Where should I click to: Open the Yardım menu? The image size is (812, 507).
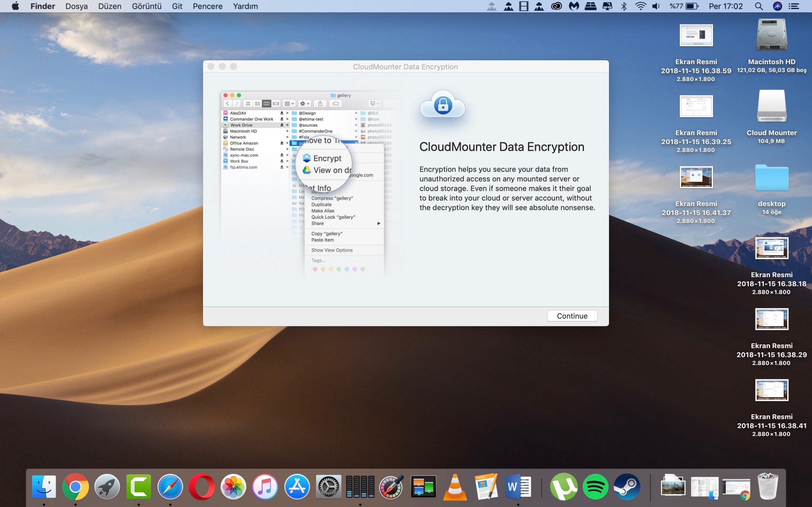point(245,6)
